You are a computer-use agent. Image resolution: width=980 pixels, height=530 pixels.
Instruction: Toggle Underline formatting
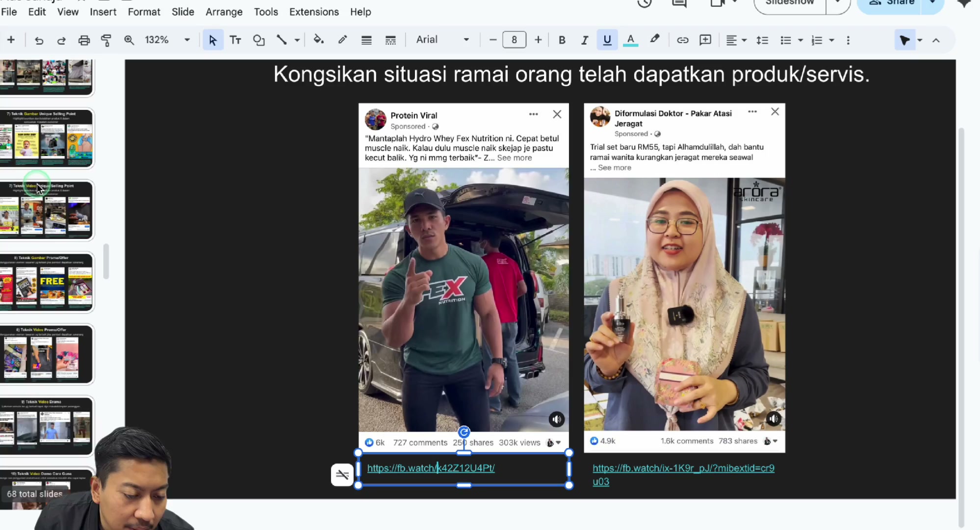(607, 40)
